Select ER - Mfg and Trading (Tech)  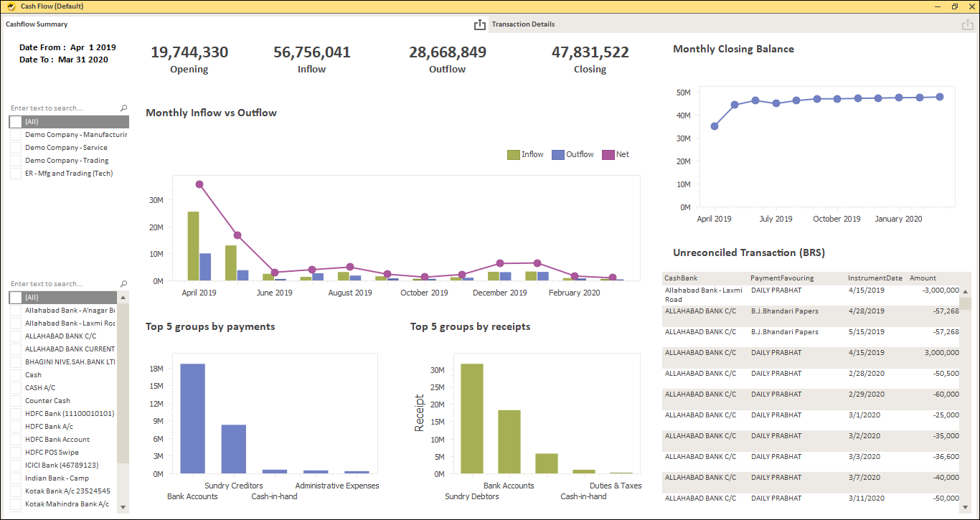(x=16, y=173)
